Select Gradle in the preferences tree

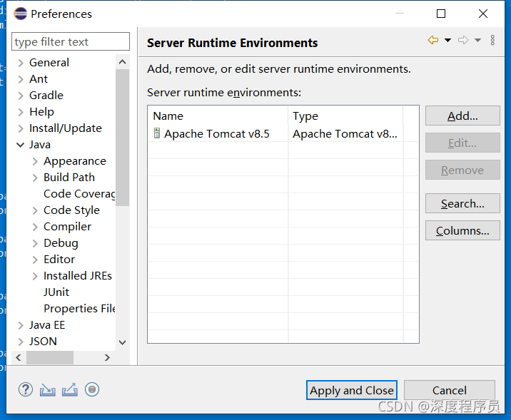(46, 96)
